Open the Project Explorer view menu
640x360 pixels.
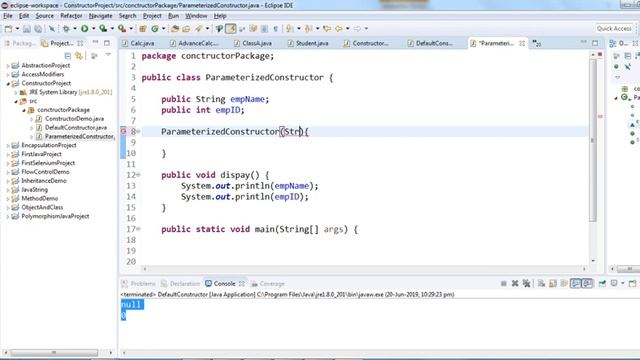(x=108, y=55)
